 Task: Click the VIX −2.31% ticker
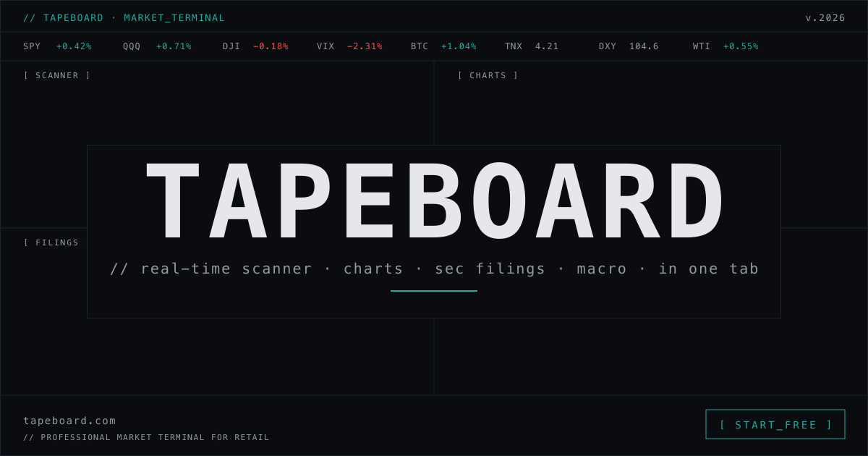(x=349, y=46)
